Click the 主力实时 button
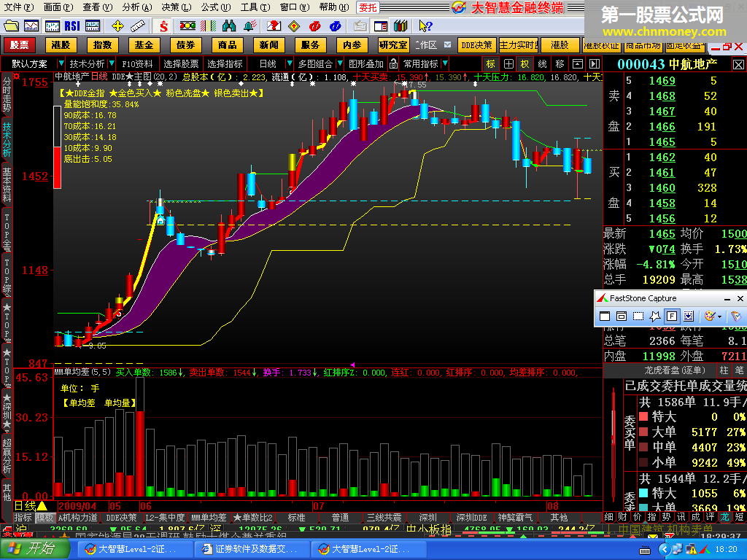This screenshot has height=560, width=747. (519, 44)
